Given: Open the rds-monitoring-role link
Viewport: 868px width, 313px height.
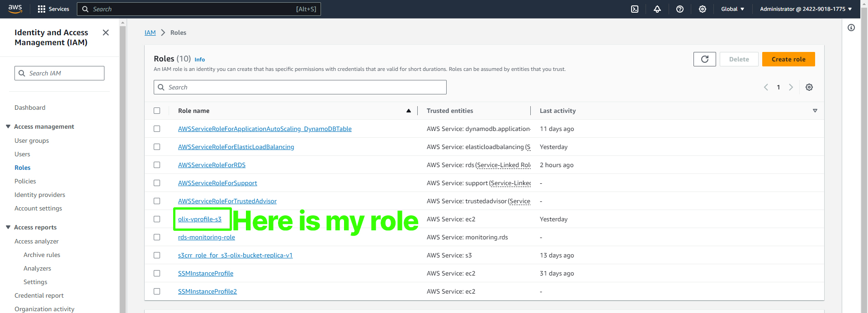Looking at the screenshot, I should (207, 237).
